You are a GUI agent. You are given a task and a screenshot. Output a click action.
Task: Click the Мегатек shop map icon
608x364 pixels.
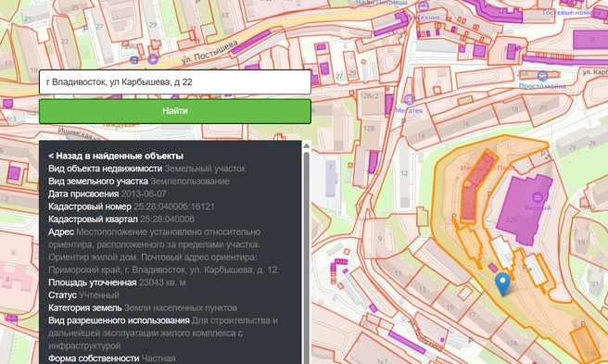[409, 99]
